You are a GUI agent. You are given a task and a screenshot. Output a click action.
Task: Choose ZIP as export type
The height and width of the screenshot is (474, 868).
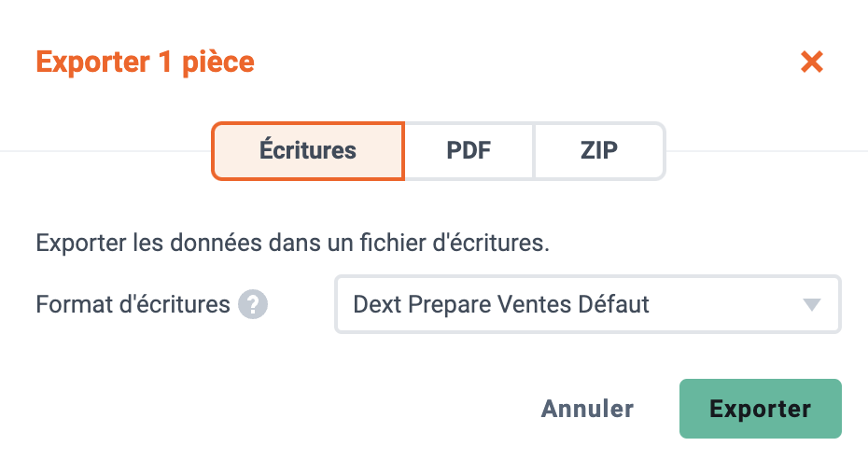[x=599, y=150]
